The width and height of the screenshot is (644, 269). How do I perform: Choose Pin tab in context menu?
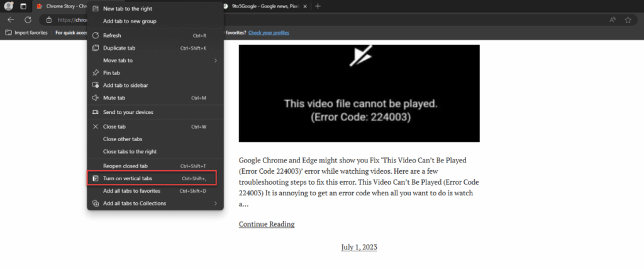pyautogui.click(x=155, y=73)
